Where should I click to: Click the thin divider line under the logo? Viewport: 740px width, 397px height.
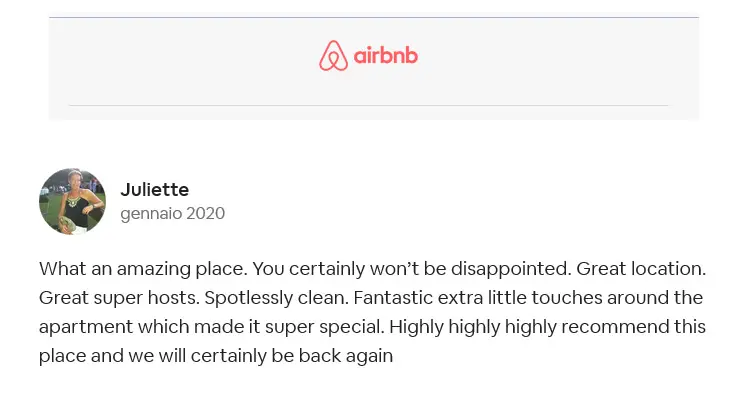pyautogui.click(x=369, y=105)
